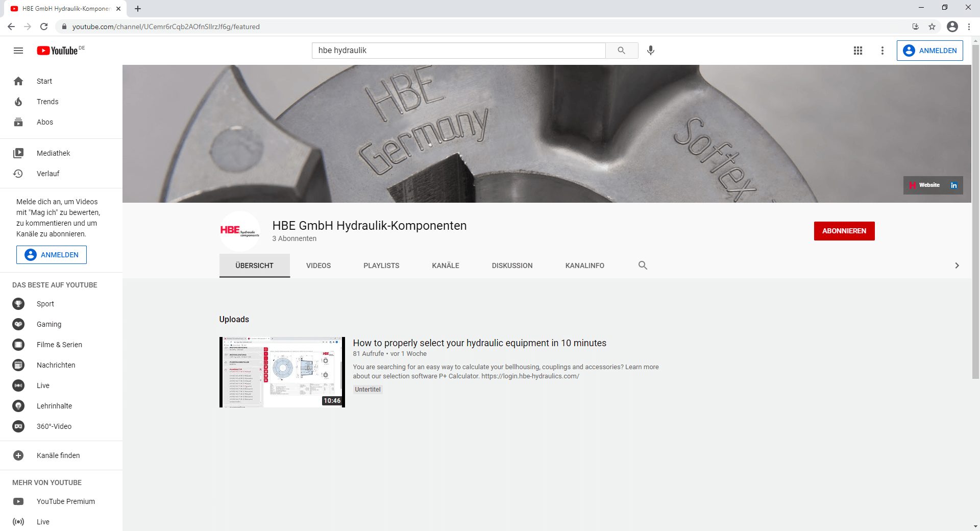Click the red Abonnieren button
Screen dimensions: 980x531
click(844, 231)
